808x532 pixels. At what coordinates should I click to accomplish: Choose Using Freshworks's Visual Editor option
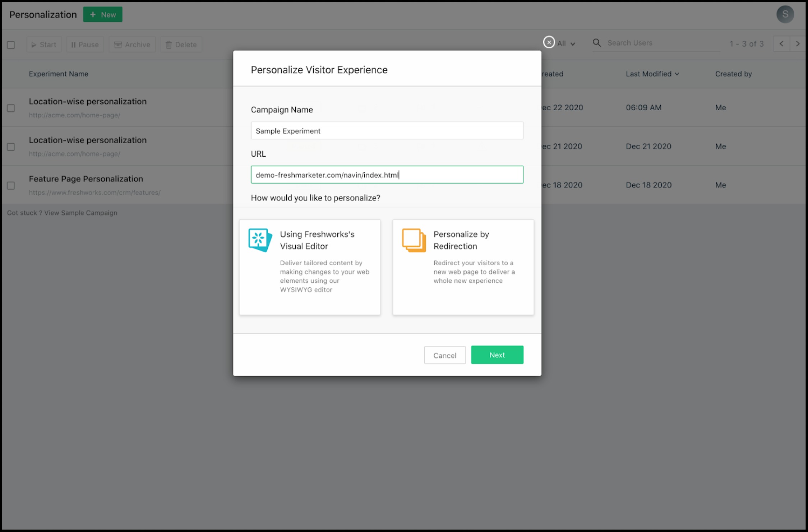(310, 267)
